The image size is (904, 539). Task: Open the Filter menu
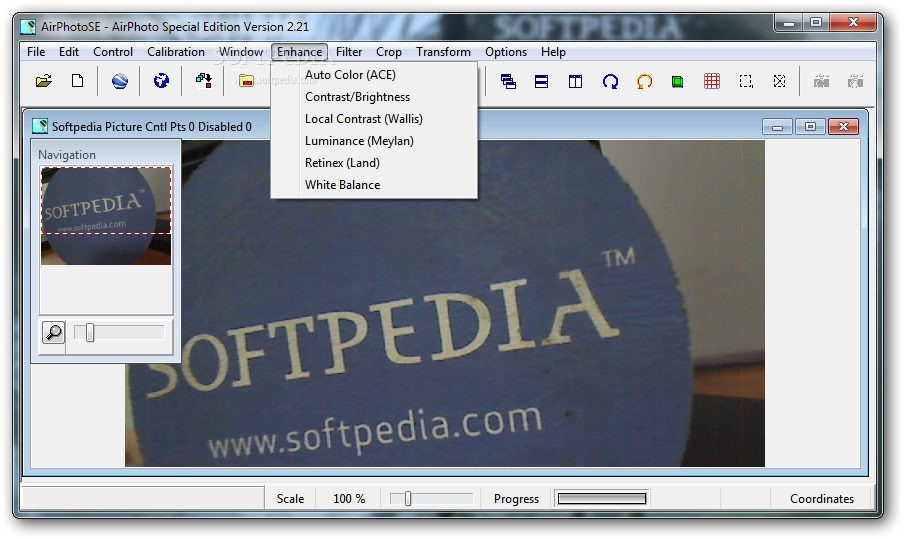(349, 52)
